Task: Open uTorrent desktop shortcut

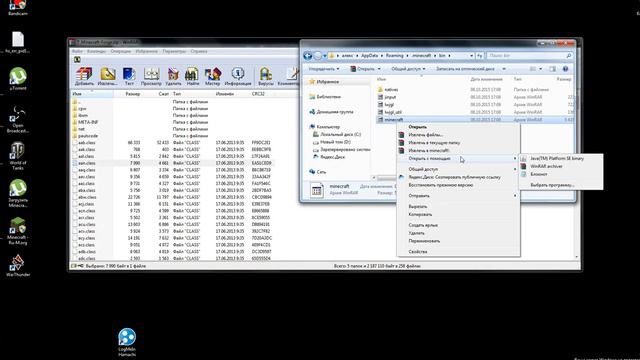Action: (18, 79)
